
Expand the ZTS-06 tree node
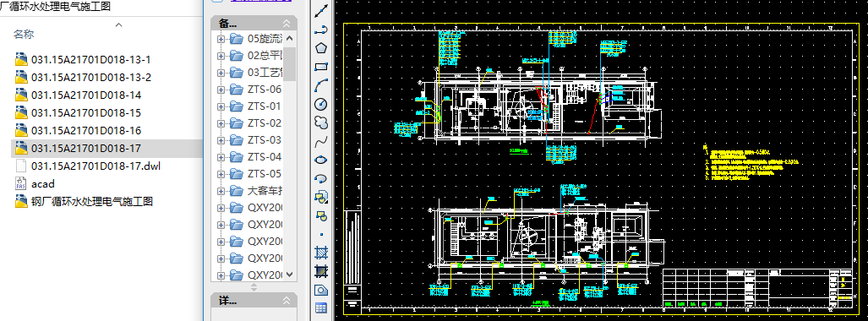(221, 90)
